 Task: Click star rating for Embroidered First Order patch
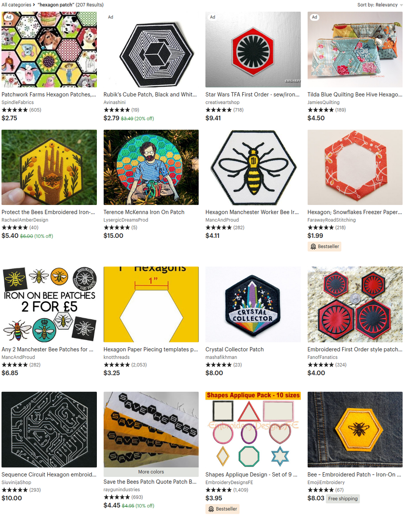[x=321, y=365]
